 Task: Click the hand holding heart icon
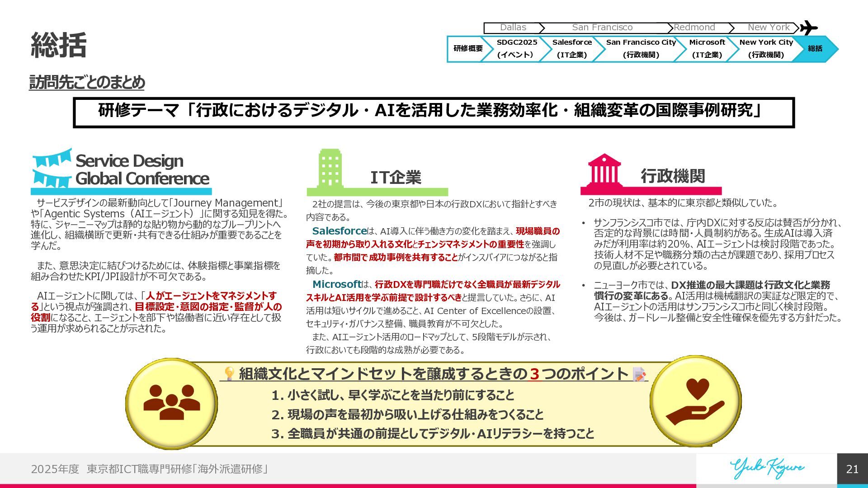tap(695, 401)
